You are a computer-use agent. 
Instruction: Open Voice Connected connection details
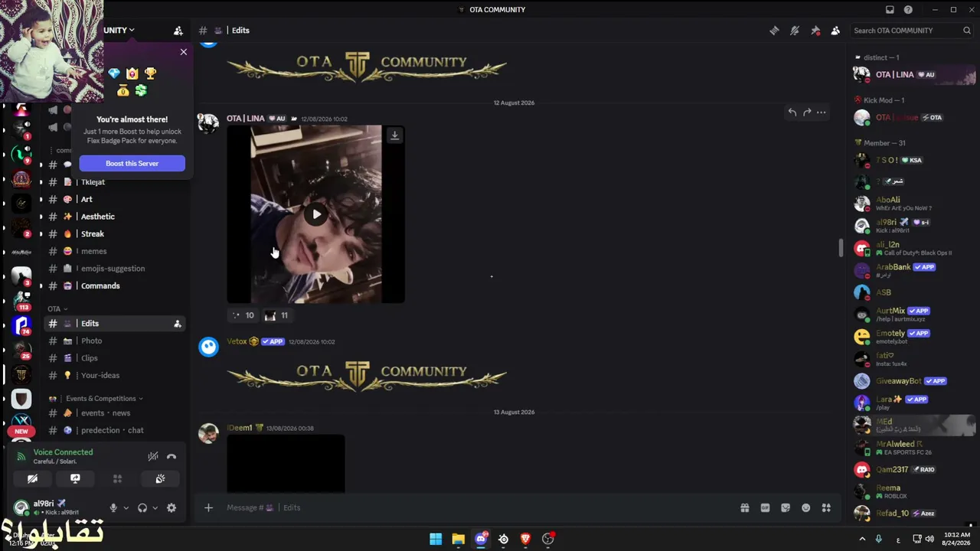click(63, 452)
